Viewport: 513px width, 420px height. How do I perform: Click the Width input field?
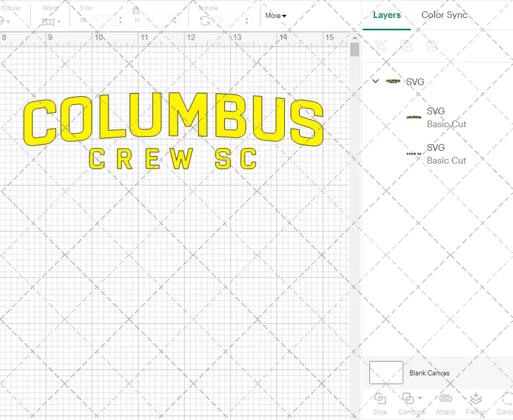pos(104,21)
